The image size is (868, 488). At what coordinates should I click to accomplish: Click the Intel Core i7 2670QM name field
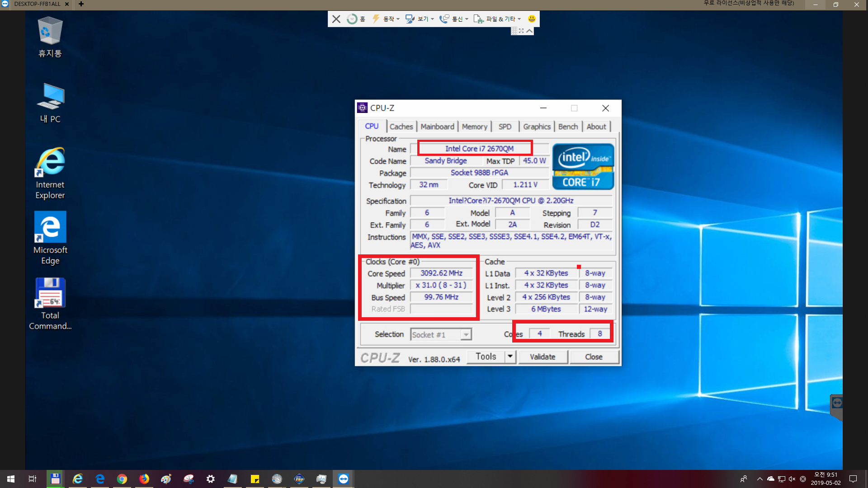coord(479,149)
